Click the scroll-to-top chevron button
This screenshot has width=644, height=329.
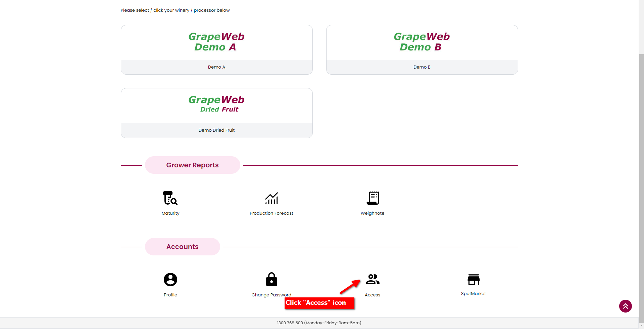pyautogui.click(x=625, y=306)
